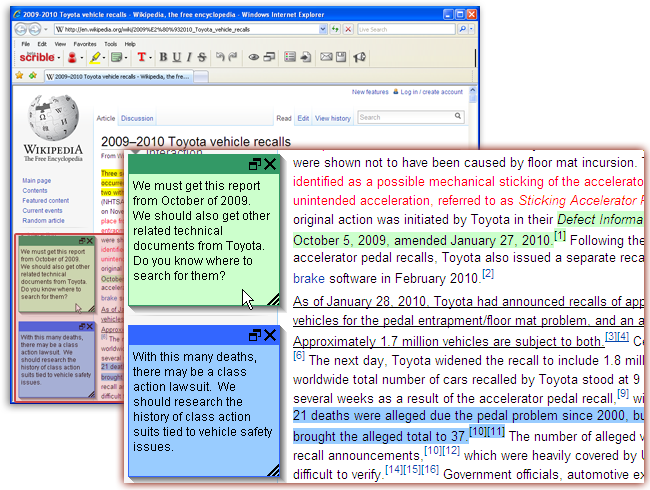Viewport: 650px width, 490px height.
Task: Click the browser forward button
Action: point(35,29)
